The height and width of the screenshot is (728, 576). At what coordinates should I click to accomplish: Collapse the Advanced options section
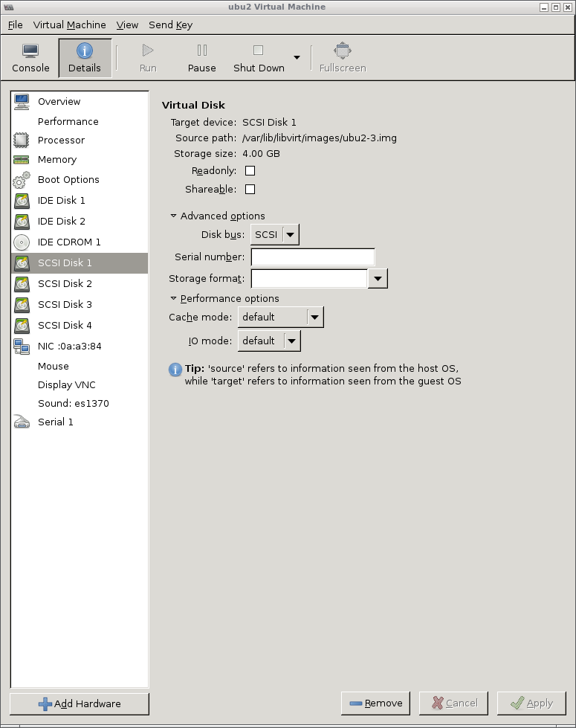(x=174, y=216)
